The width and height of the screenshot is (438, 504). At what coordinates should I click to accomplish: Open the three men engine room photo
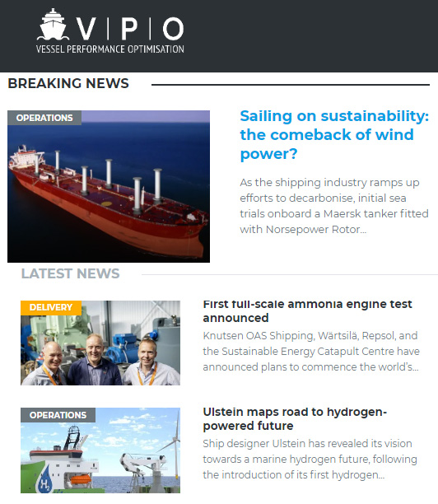pos(100,343)
